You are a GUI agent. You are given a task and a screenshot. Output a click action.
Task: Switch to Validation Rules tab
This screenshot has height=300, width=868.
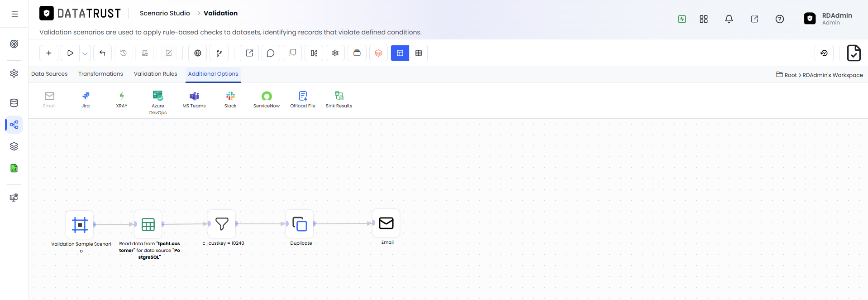click(155, 74)
